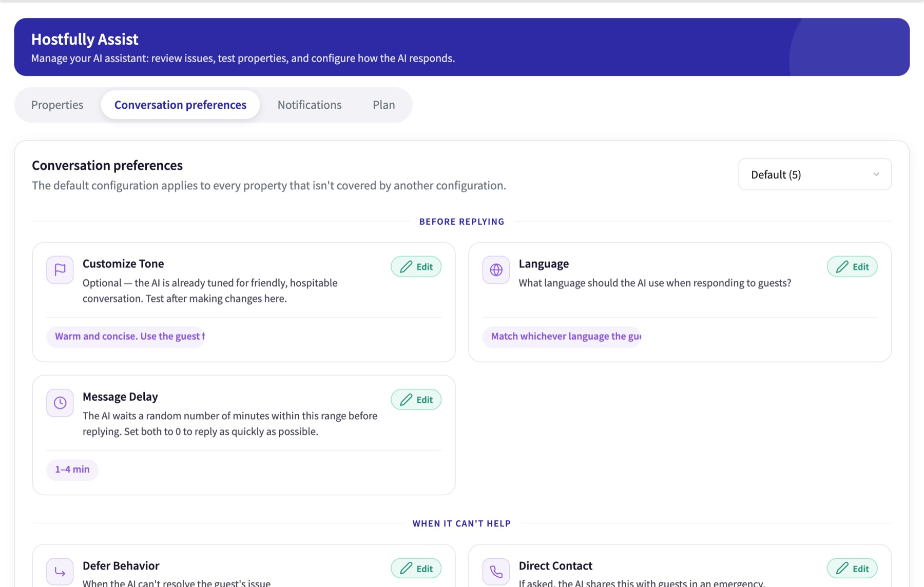This screenshot has height=587, width=924.
Task: Edit the Message Delay range
Action: click(416, 400)
